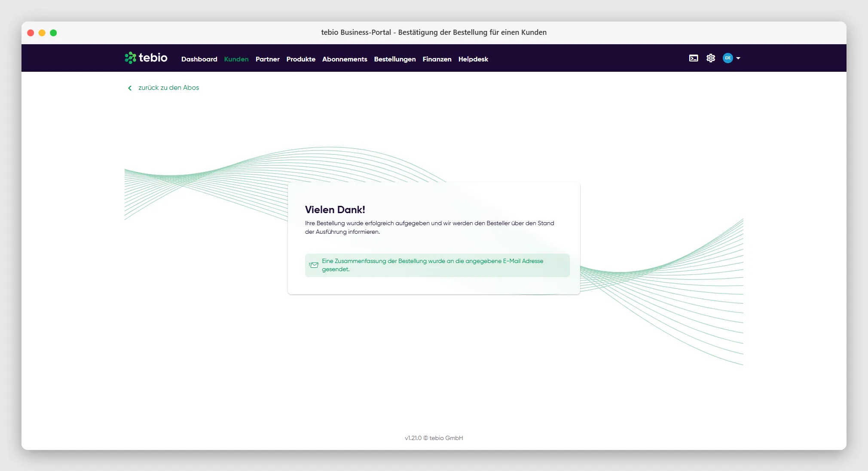
Task: Navigate to Produkte
Action: [x=301, y=59]
